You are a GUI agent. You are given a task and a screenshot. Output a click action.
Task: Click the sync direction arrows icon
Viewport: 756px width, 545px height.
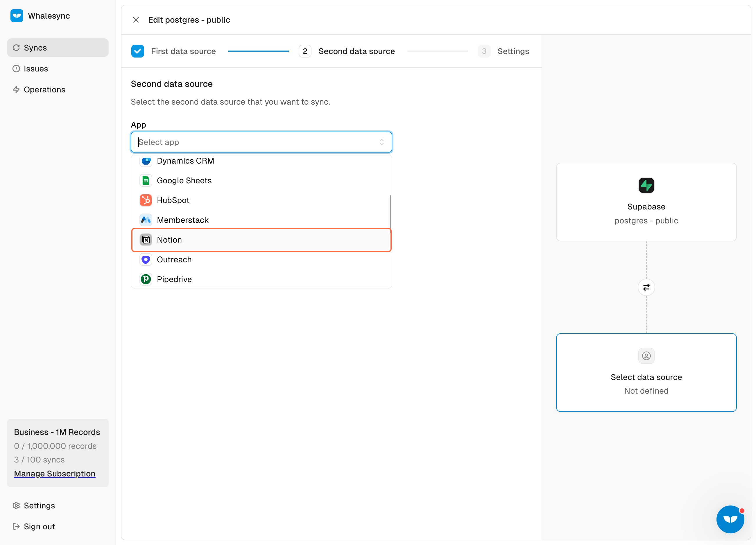pyautogui.click(x=646, y=287)
